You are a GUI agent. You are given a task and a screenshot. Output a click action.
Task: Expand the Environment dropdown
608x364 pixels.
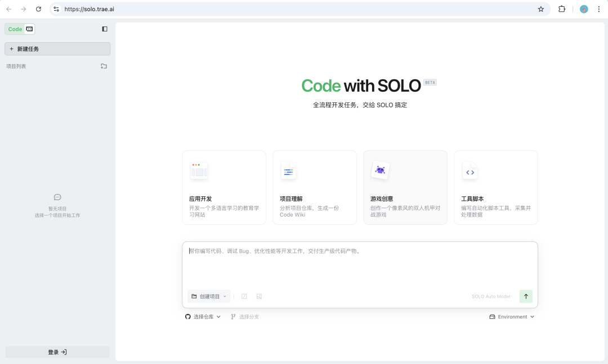[x=512, y=317]
